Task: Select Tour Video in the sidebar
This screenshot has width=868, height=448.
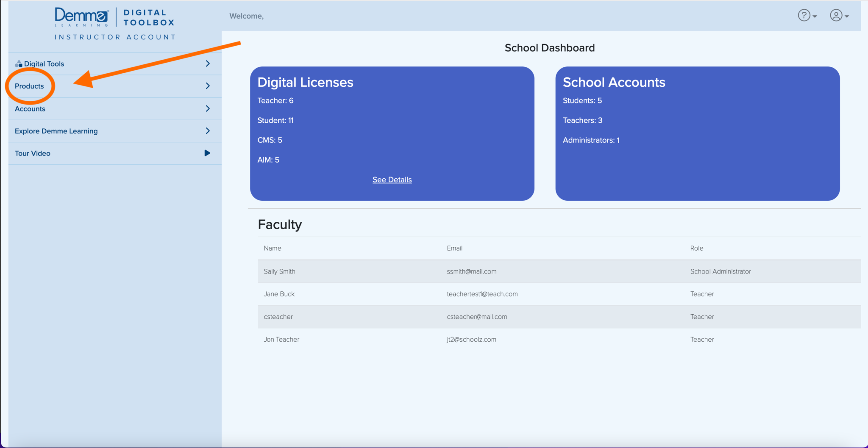Action: pos(33,153)
